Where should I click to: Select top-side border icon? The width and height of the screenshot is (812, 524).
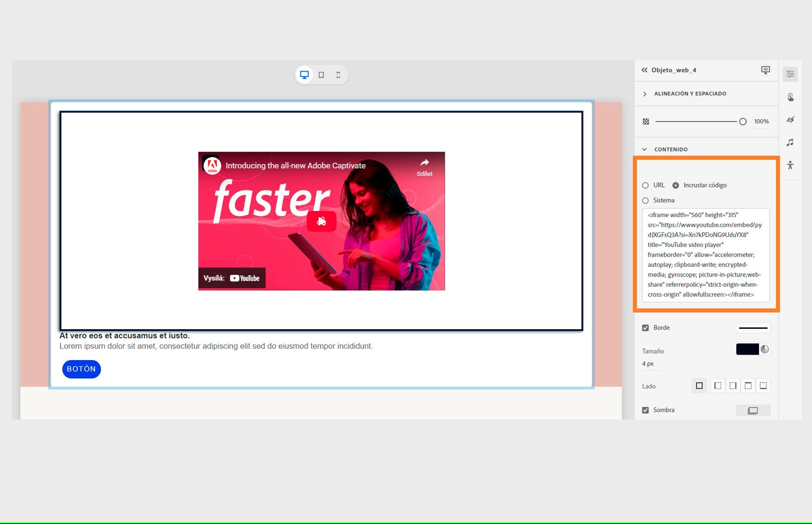(x=748, y=386)
